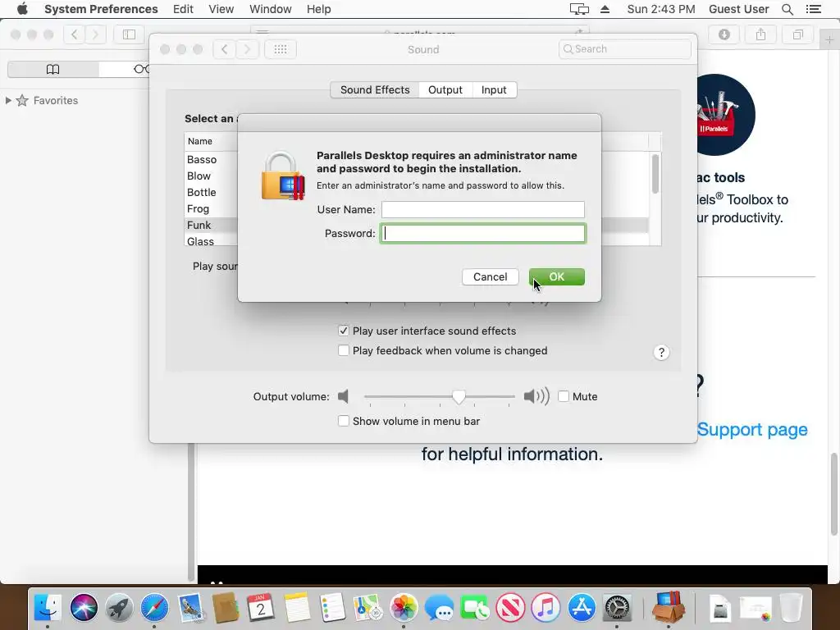This screenshot has height=630, width=840.
Task: Adjust the Output volume slider
Action: pos(459,396)
